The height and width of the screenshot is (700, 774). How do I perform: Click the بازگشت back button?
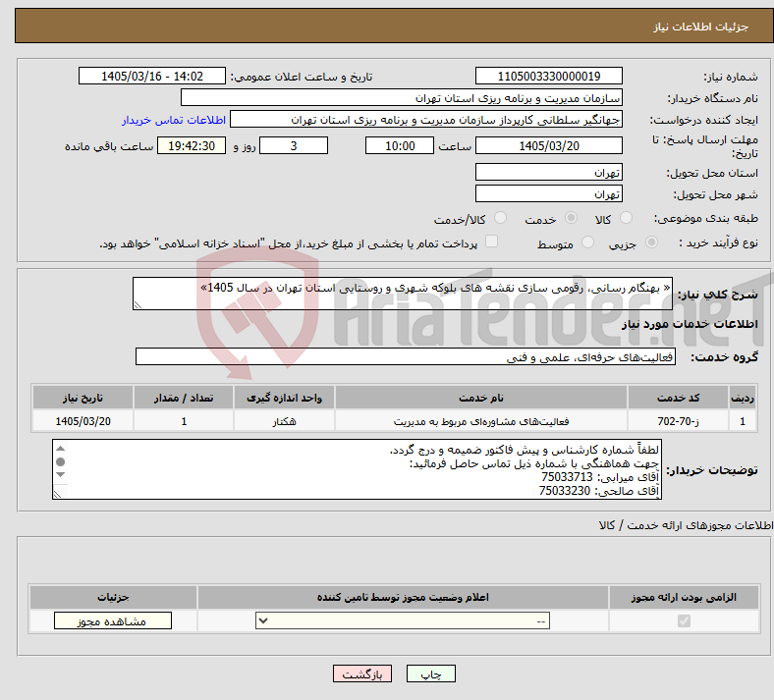click(x=362, y=673)
